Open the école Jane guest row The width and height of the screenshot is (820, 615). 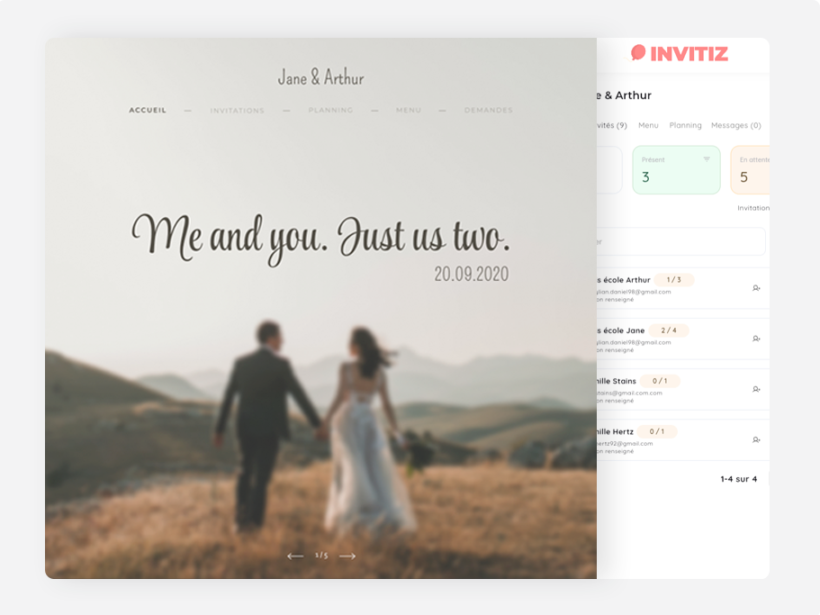coord(683,339)
